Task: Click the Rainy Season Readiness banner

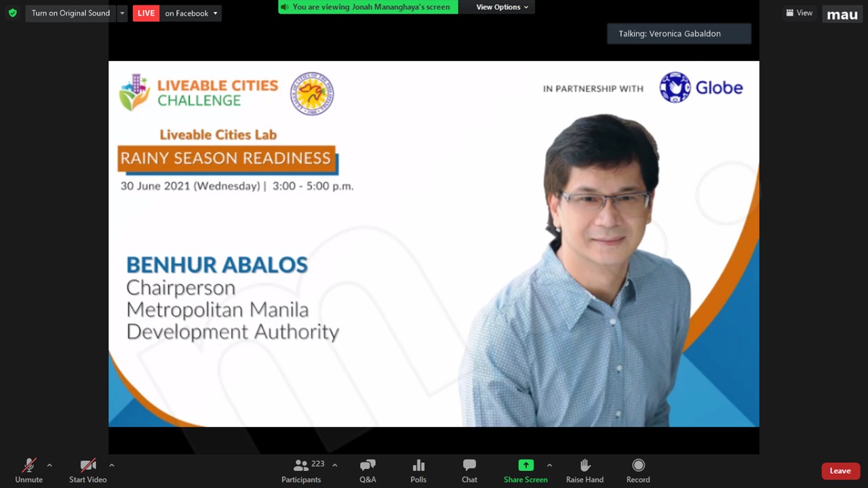Action: point(226,159)
